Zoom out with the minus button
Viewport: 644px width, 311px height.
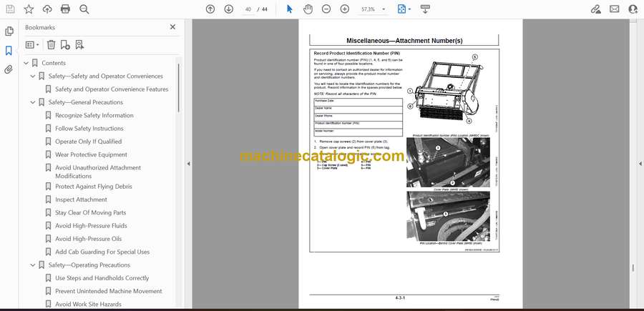pyautogui.click(x=326, y=9)
